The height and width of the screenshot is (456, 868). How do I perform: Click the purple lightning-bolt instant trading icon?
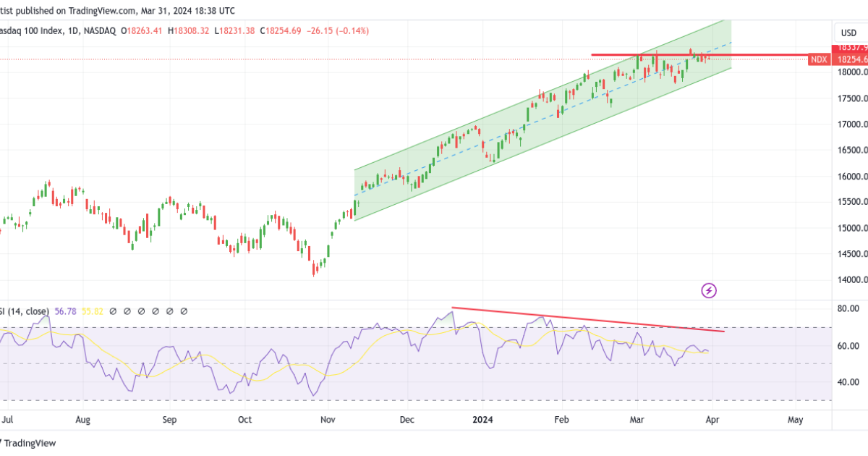(707, 290)
